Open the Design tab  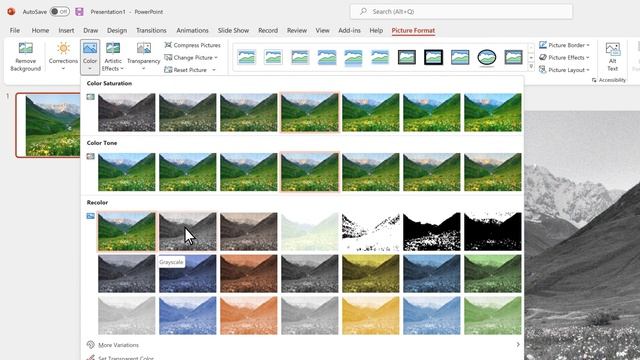(117, 30)
